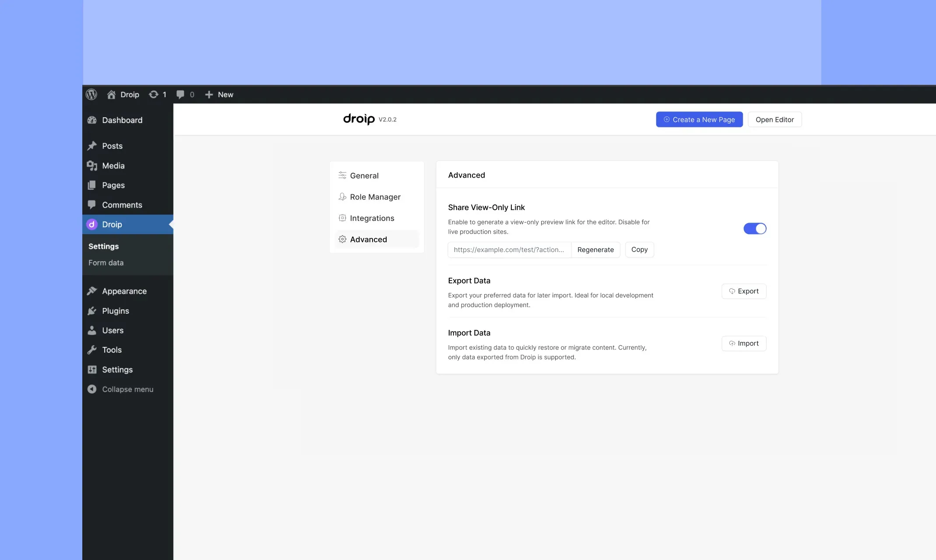Viewport: 936px width, 560px height.
Task: Click the Collapse menu arrow icon
Action: (92, 389)
